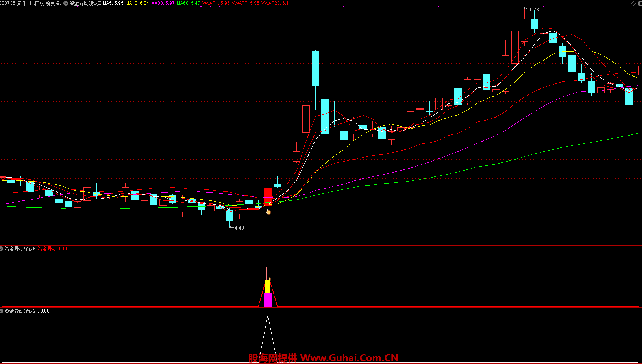The height and width of the screenshot is (364, 642).
Task: Select the green MA60: 5.47 value
Action: [188, 3]
